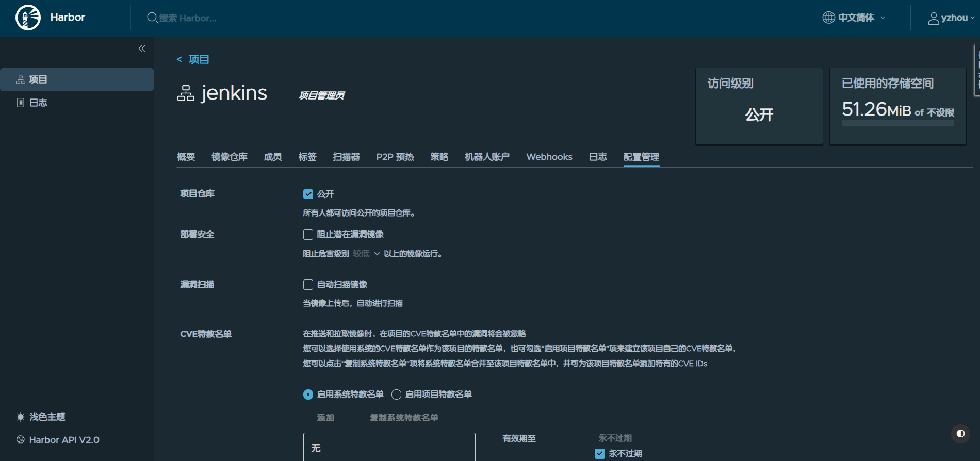Switch to the P2P 预热 tab

395,157
